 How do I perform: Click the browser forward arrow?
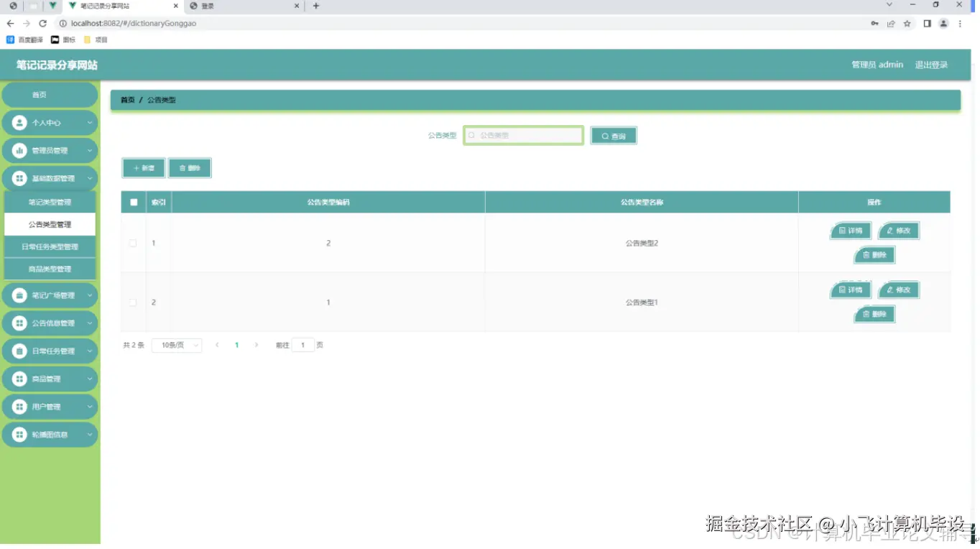[x=27, y=24]
